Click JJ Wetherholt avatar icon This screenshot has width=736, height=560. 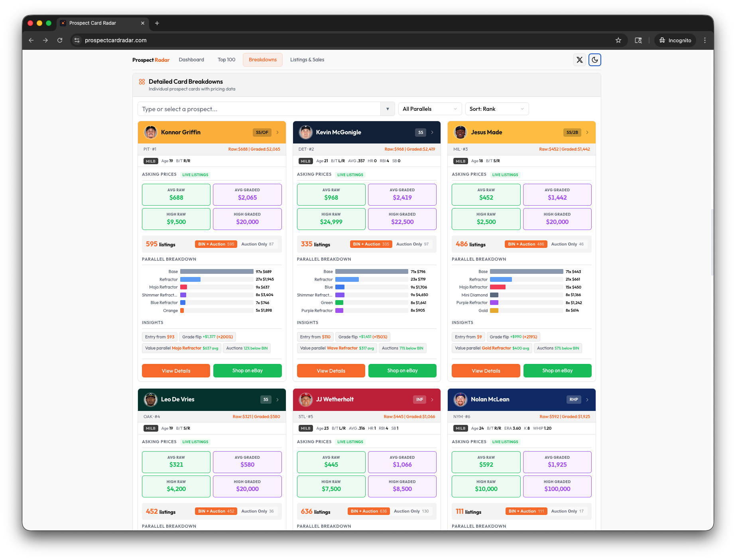306,399
